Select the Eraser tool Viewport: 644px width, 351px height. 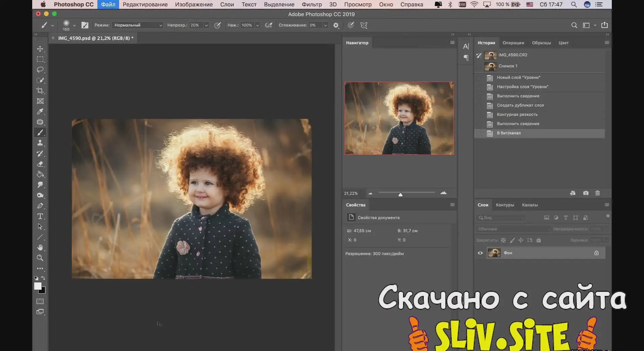point(40,164)
